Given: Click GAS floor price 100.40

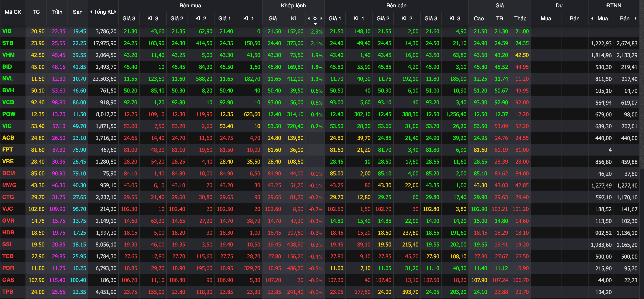Looking at the screenshot, I should (78, 280).
